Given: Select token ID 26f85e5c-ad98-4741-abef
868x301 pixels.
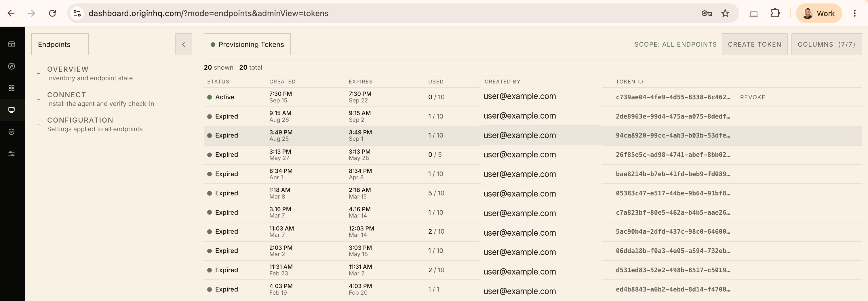Looking at the screenshot, I should (673, 155).
